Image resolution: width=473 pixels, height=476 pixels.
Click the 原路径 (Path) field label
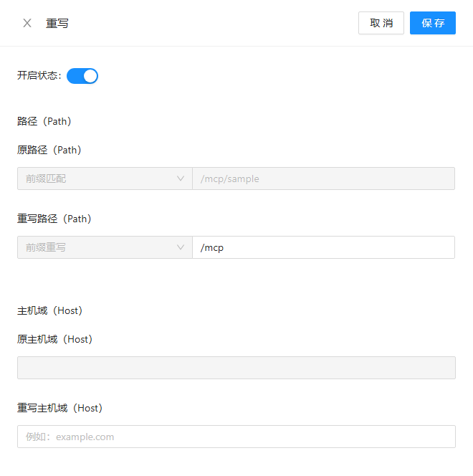(x=49, y=150)
